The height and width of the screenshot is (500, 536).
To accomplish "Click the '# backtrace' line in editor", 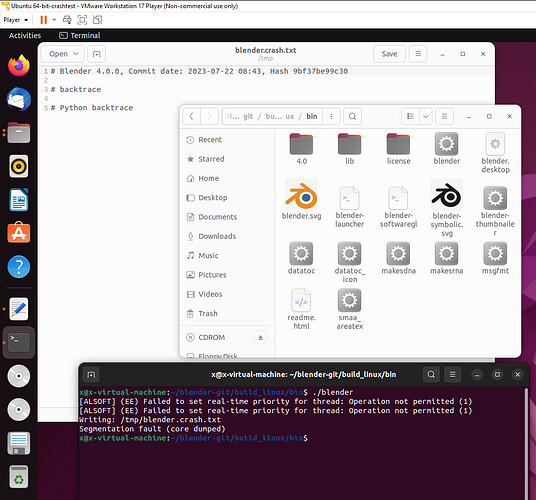I will click(x=76, y=89).
